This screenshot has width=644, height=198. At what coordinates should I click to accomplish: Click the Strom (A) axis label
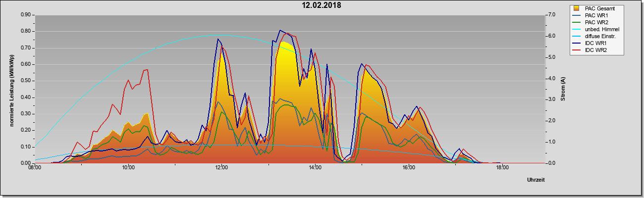point(563,89)
